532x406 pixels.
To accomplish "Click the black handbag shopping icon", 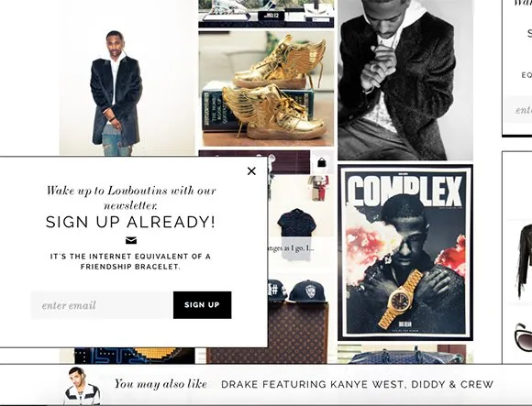I will [321, 163].
